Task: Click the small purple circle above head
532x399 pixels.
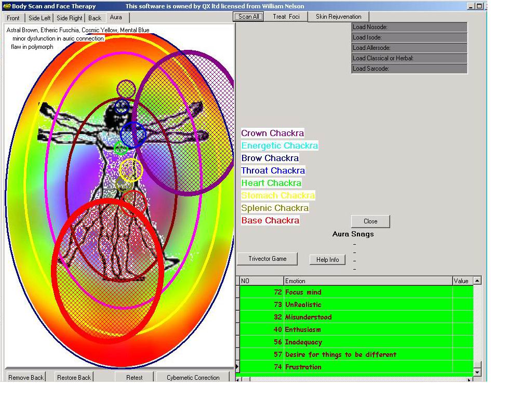Action: click(x=126, y=89)
